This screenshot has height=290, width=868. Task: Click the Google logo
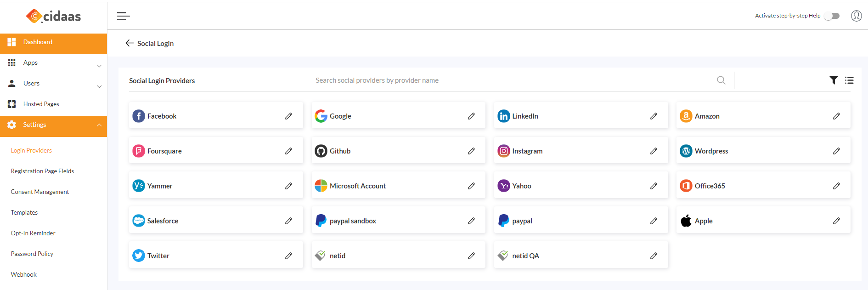(321, 116)
